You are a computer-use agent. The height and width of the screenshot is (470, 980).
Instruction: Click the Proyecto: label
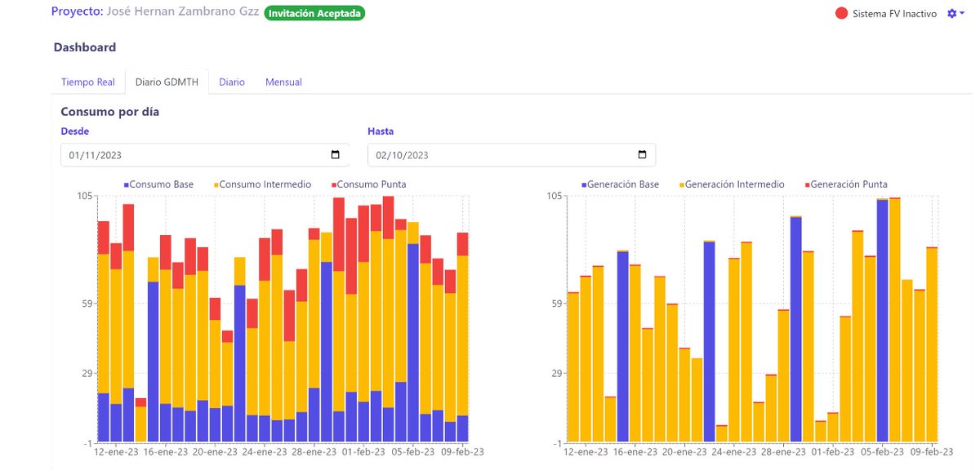coord(78,12)
